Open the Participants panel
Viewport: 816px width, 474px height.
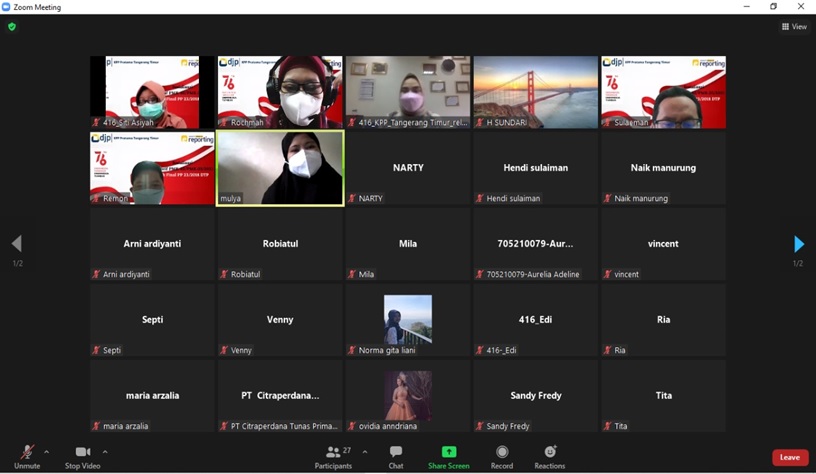pos(333,456)
